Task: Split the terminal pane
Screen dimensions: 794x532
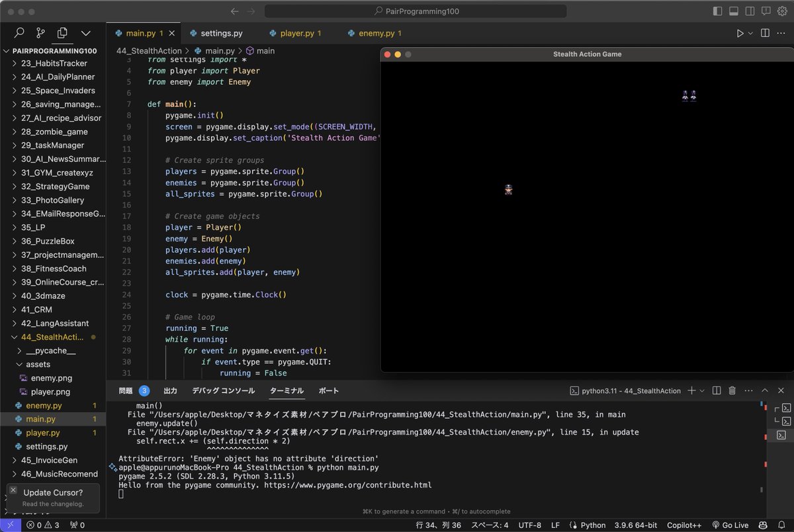Action: point(717,391)
